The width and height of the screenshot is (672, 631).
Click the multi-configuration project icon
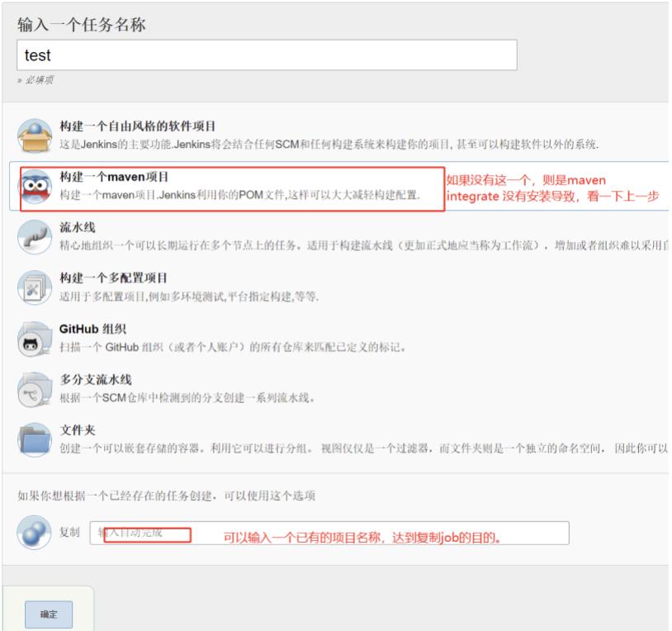[x=35, y=287]
